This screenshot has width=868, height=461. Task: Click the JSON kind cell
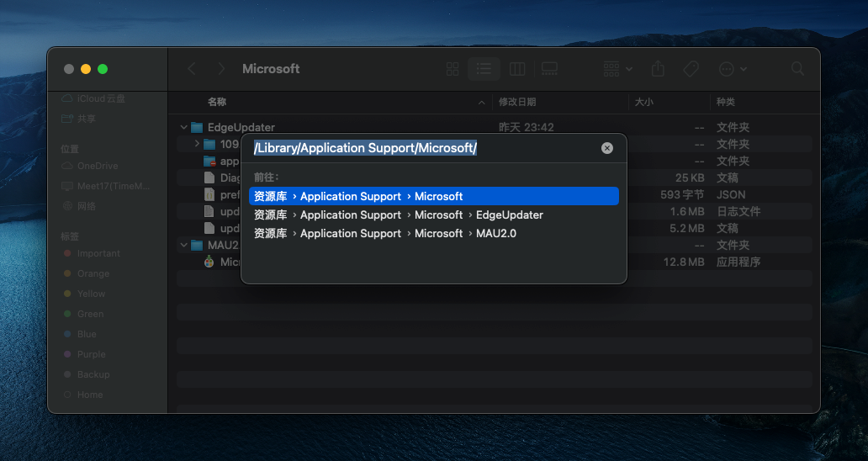pos(731,194)
